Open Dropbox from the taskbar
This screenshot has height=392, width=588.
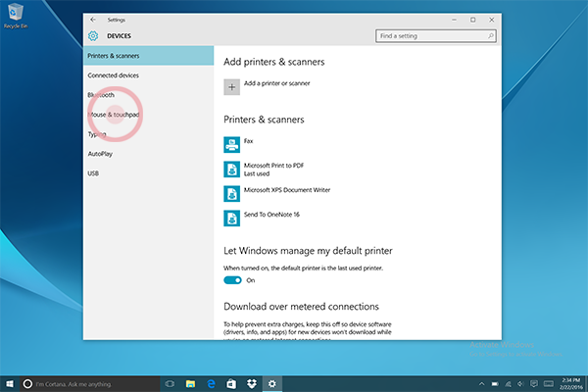(x=252, y=384)
